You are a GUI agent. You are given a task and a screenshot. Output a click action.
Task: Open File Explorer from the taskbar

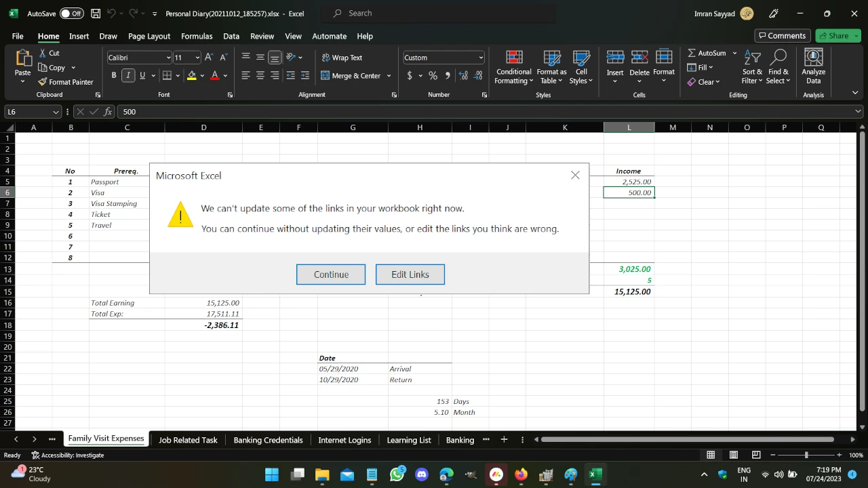click(x=322, y=474)
